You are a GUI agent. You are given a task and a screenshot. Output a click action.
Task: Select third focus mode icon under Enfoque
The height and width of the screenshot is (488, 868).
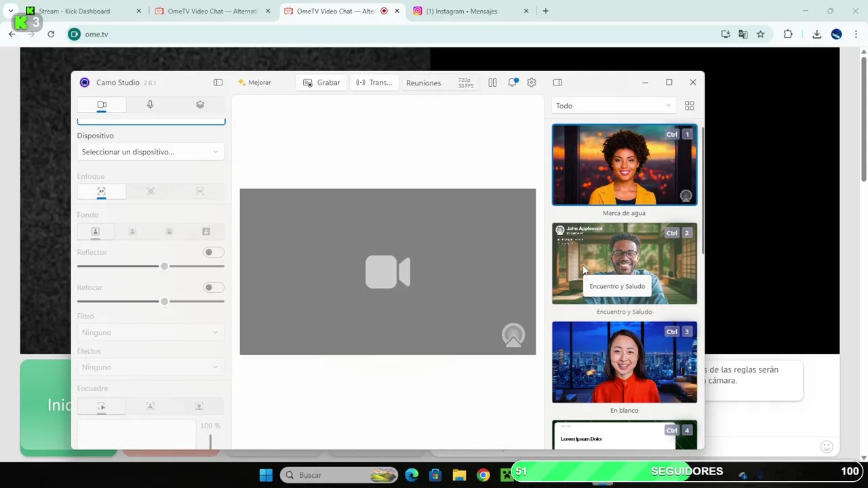point(200,192)
